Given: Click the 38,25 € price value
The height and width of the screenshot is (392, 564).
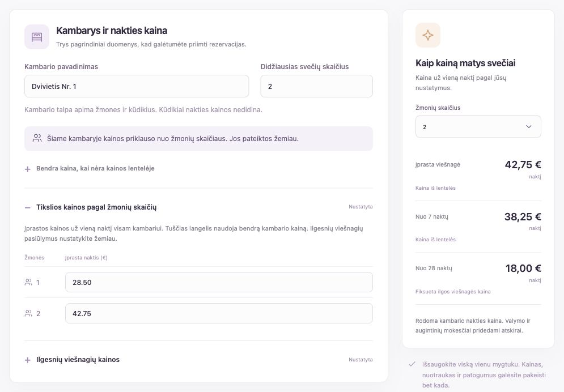Looking at the screenshot, I should (523, 216).
